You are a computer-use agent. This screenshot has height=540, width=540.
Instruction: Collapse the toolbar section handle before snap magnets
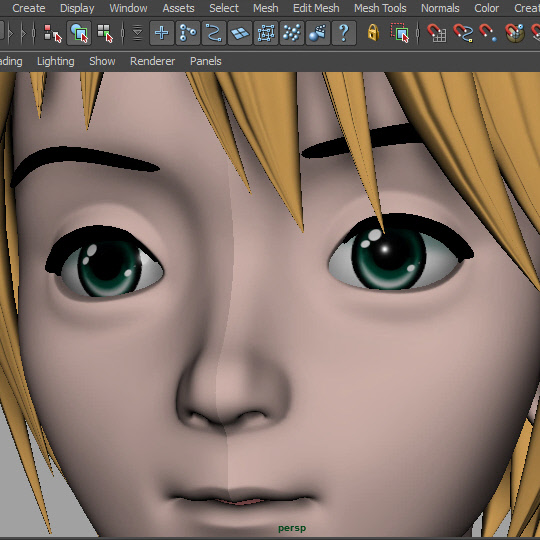click(418, 33)
